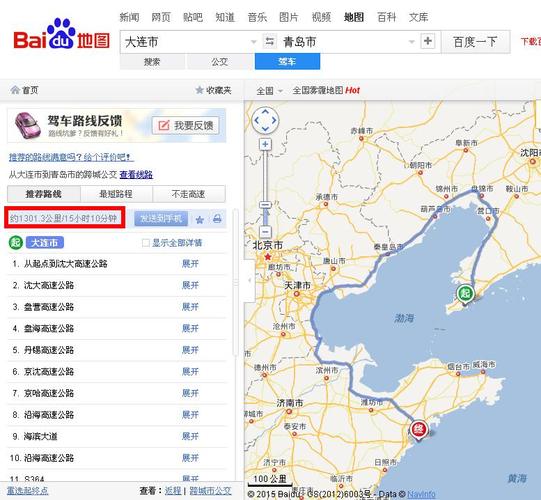Expand step 9 海滨大道
This screenshot has height=500, width=541.
pyautogui.click(x=190, y=437)
